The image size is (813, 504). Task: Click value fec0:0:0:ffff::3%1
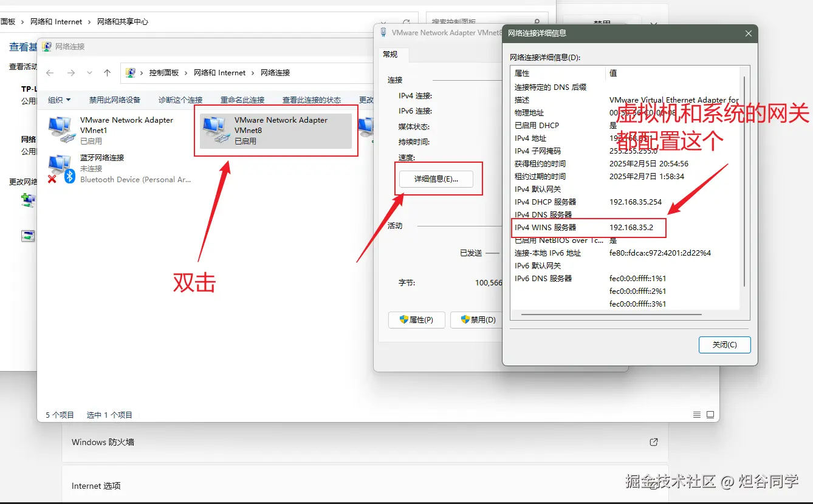(637, 304)
